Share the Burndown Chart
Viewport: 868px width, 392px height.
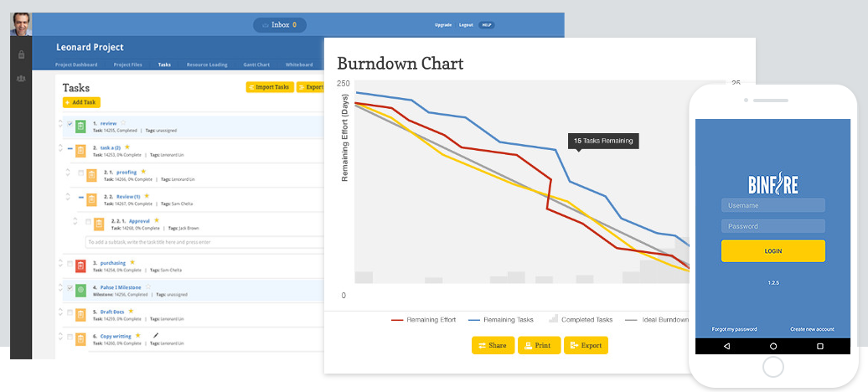tap(493, 345)
